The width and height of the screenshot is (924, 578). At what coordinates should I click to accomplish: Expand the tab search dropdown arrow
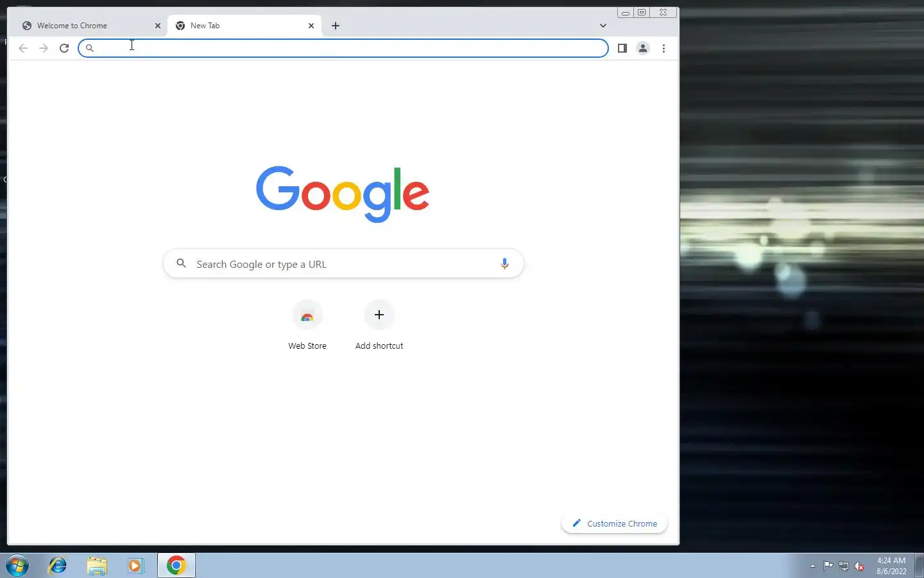click(x=603, y=26)
